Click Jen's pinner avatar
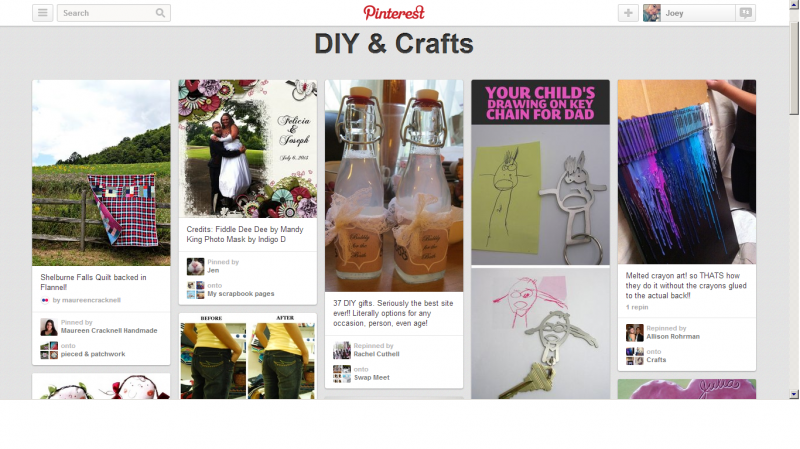 (x=195, y=266)
